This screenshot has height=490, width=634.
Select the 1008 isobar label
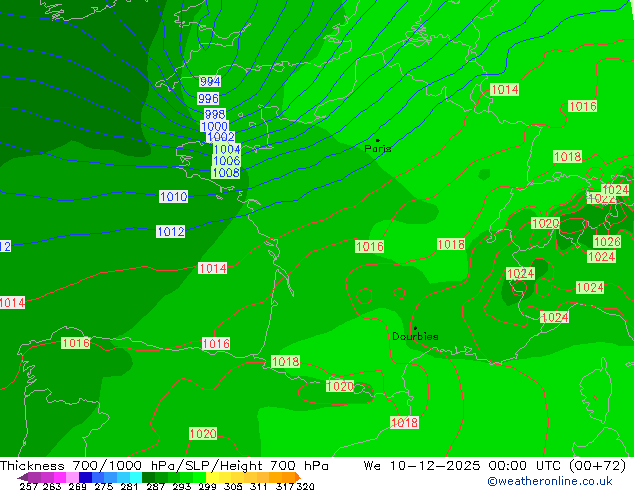click(x=226, y=173)
